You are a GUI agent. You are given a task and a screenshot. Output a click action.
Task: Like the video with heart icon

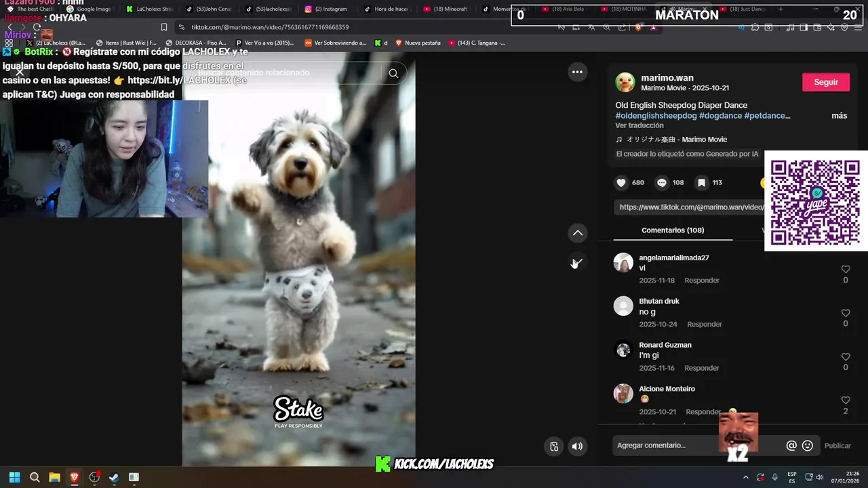(x=621, y=182)
